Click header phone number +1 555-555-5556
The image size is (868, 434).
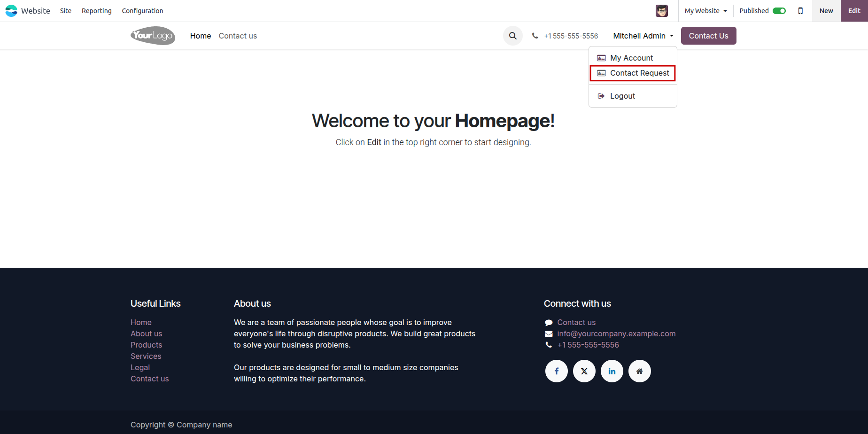pos(571,36)
